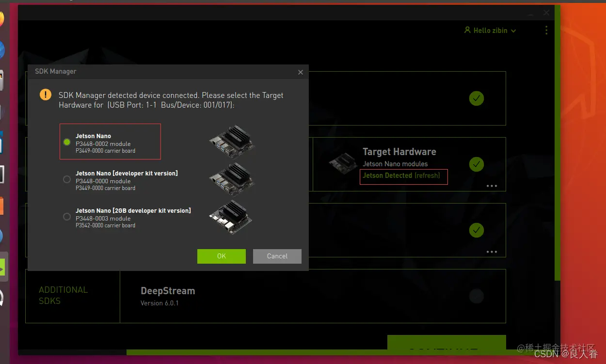606x364 pixels.
Task: Click the SDK Manager dialog title
Action: [55, 71]
